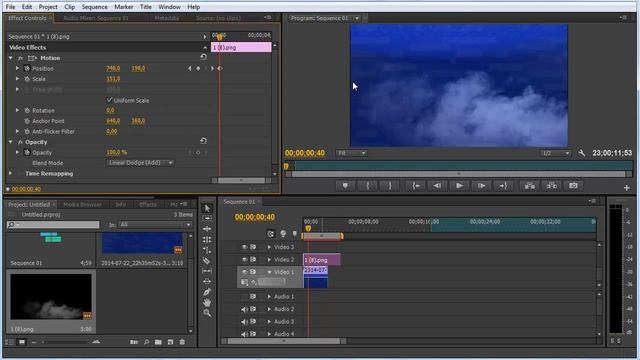This screenshot has width=640, height=360.
Task: Step back one frame
Action: [437, 186]
